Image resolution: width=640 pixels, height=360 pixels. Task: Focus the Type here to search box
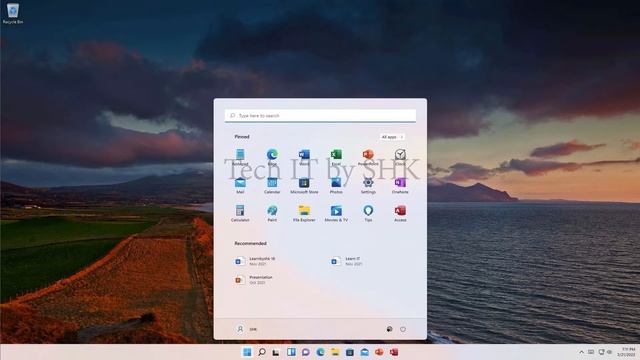click(x=320, y=116)
